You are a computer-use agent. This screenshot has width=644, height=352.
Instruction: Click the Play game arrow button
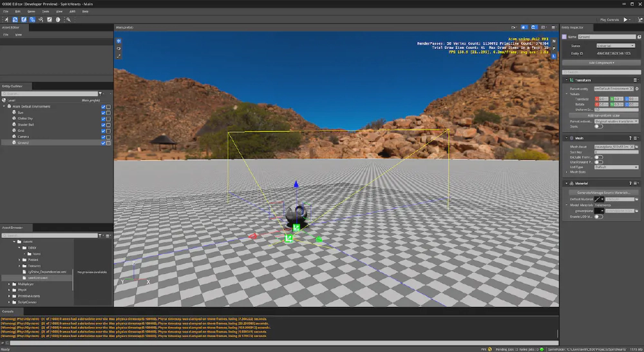tap(625, 20)
